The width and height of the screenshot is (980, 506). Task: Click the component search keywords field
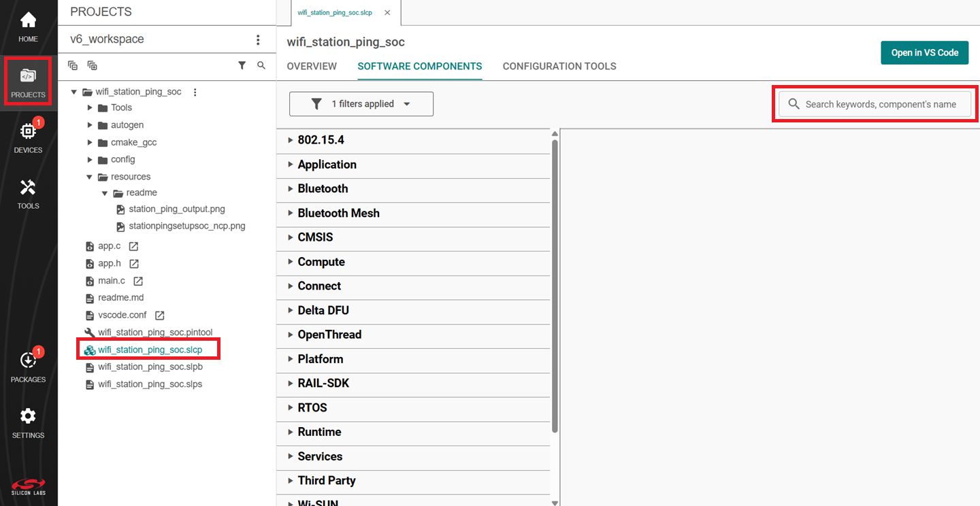(x=881, y=104)
